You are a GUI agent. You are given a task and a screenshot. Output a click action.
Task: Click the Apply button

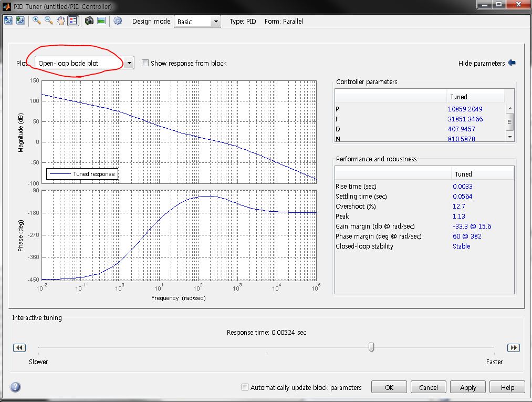pos(468,387)
